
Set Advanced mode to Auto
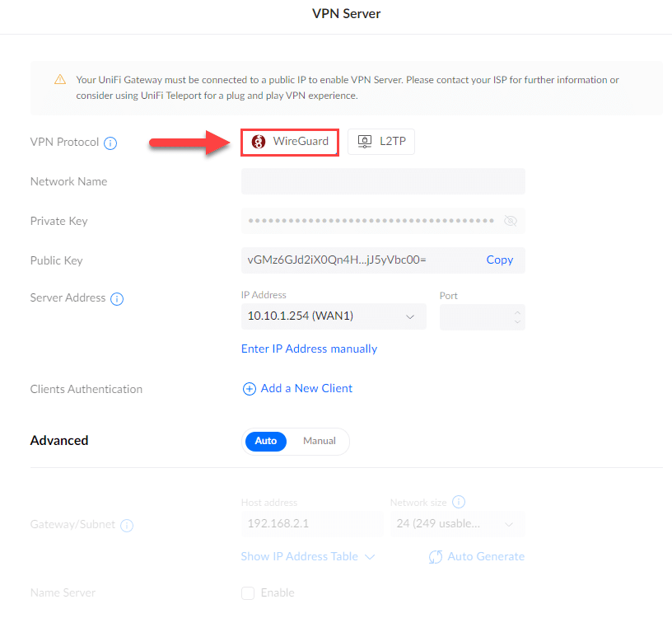click(x=265, y=441)
